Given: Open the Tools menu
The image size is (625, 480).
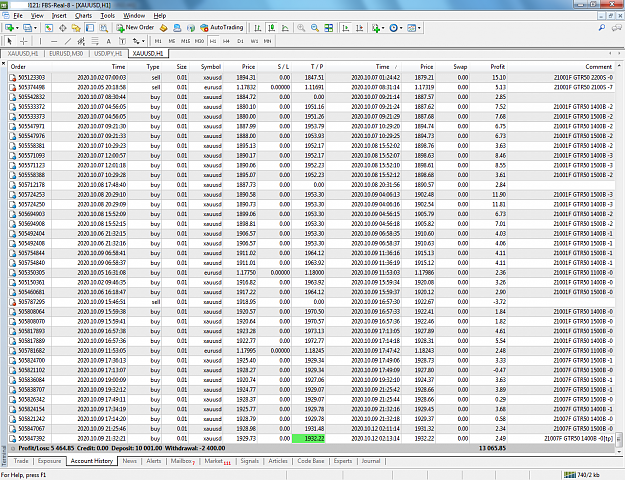Looking at the screenshot, I should [108, 16].
